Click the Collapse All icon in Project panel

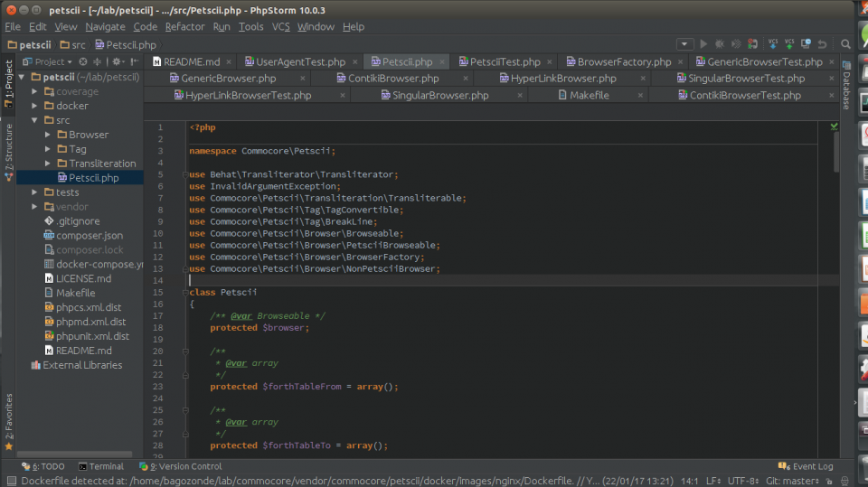(x=98, y=62)
